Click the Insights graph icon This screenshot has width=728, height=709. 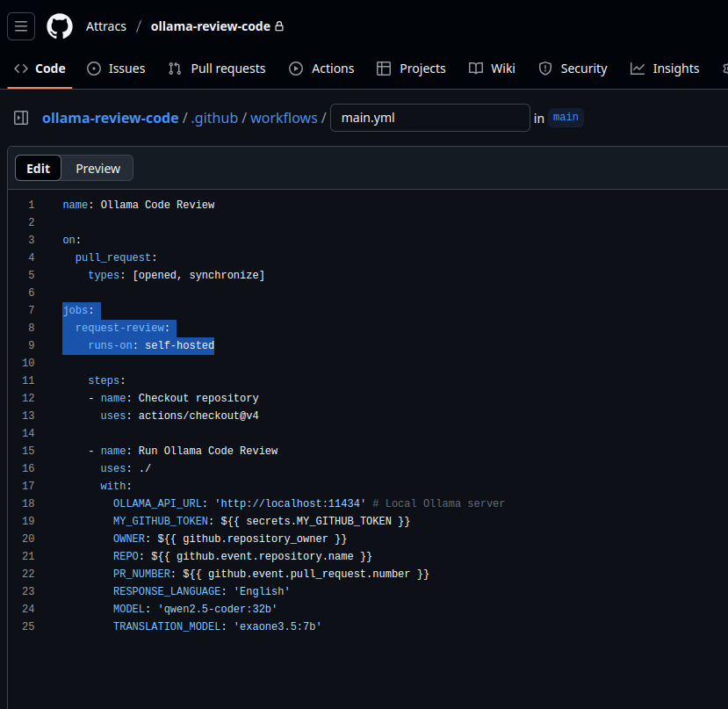coord(638,69)
